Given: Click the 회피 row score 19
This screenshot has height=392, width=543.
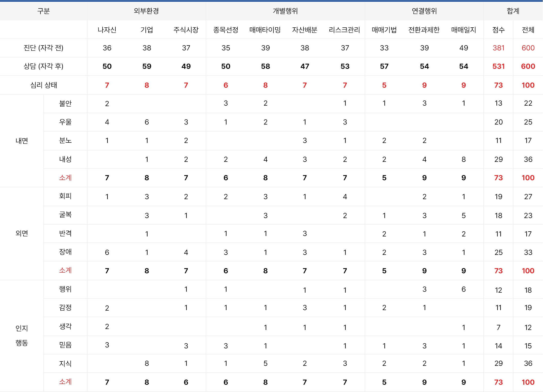Looking at the screenshot, I should point(498,197).
